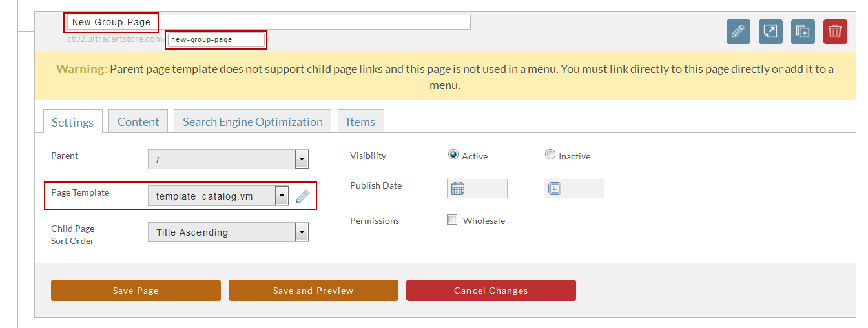The height and width of the screenshot is (328, 868).
Task: Focus the new-group-page URL slug field
Action: pos(216,39)
